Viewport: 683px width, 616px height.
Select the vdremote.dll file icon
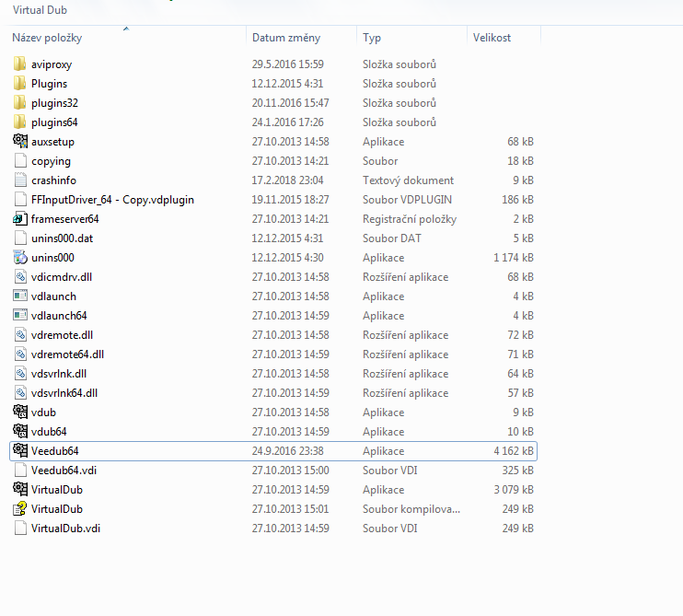[x=20, y=334]
